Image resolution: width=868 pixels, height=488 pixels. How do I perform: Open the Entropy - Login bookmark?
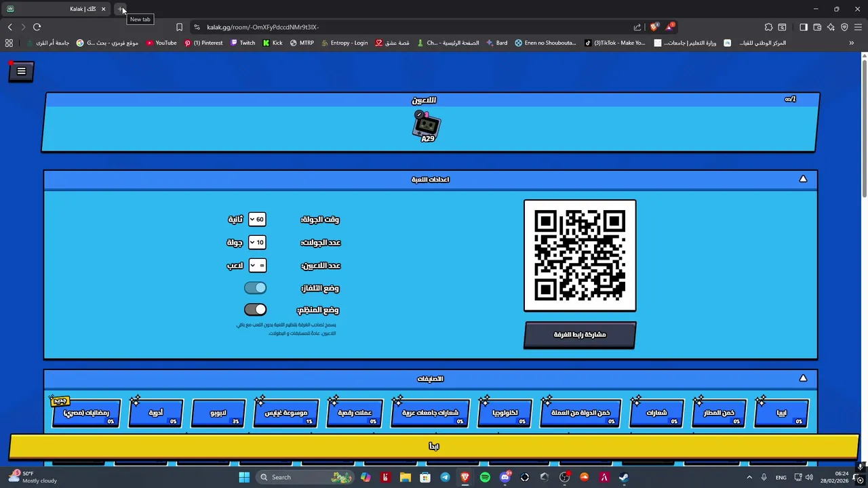pos(344,43)
